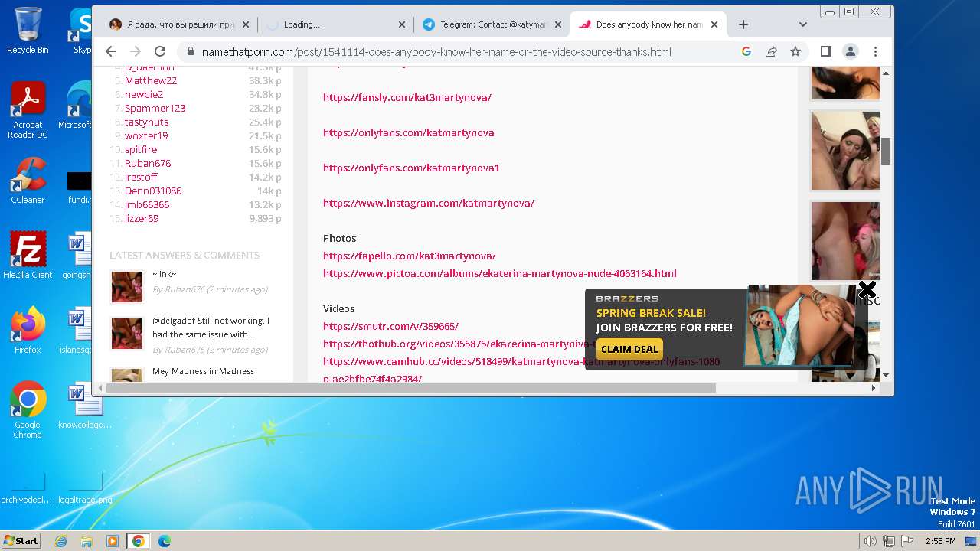Click the page vertical scrollbar thumb
The width and height of the screenshot is (980, 551).
click(x=886, y=151)
